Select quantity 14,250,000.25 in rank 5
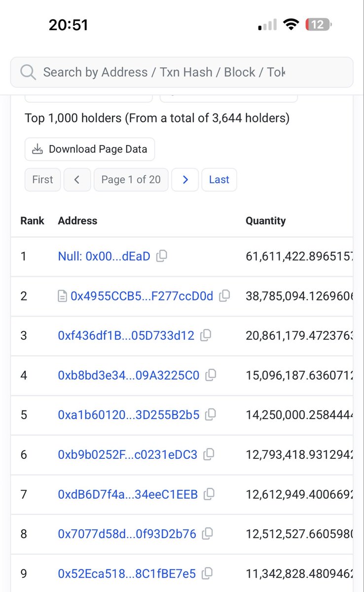 pyautogui.click(x=299, y=415)
